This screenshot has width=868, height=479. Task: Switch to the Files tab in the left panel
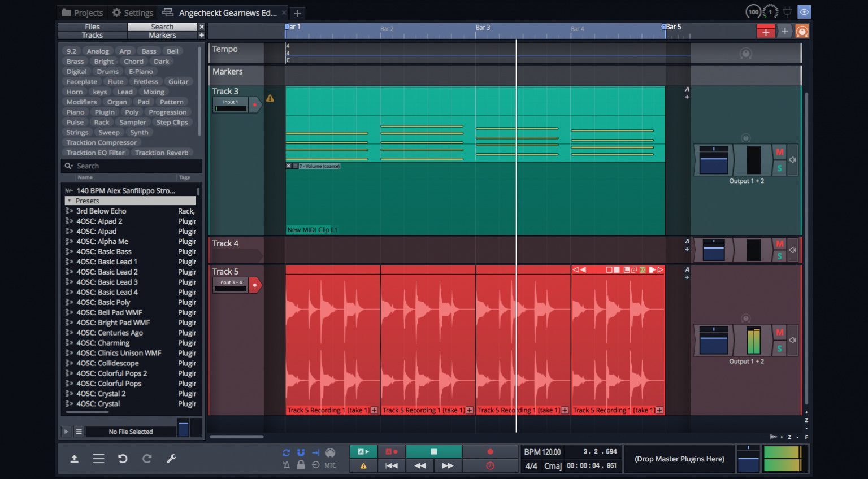click(92, 27)
